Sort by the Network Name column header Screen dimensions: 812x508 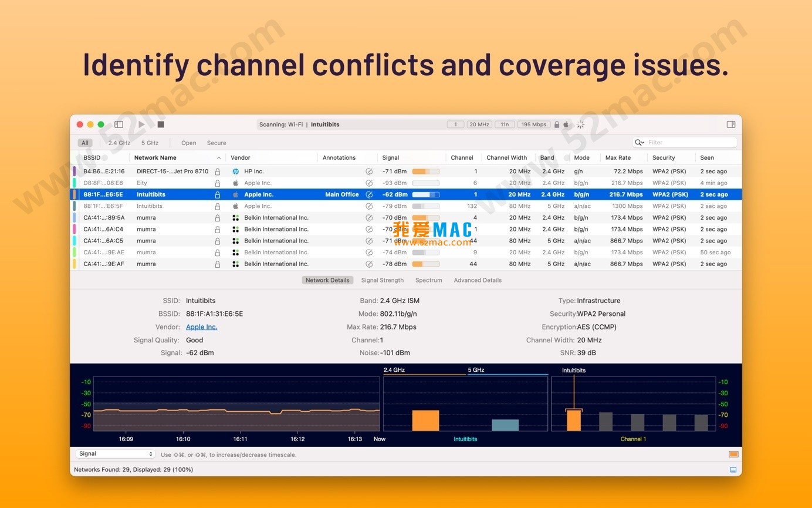point(155,157)
